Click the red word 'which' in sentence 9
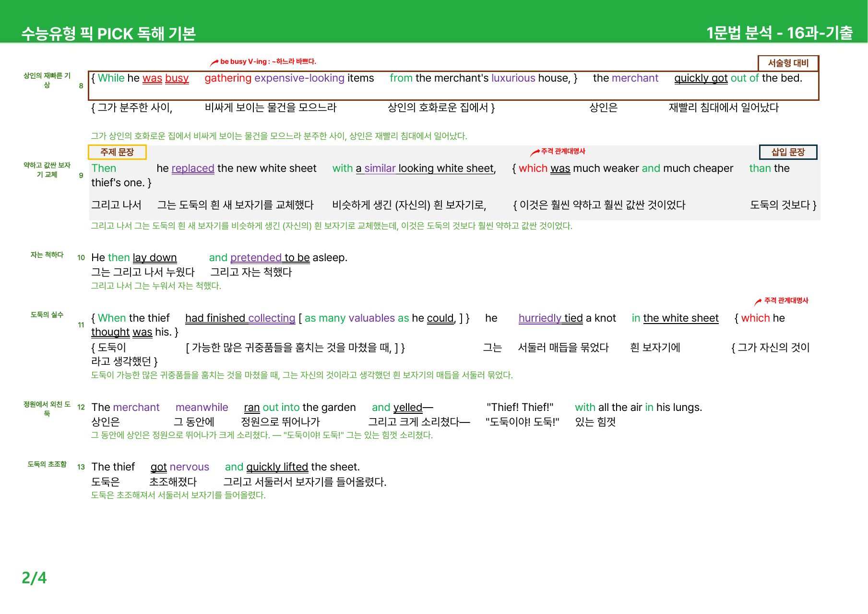 533,169
